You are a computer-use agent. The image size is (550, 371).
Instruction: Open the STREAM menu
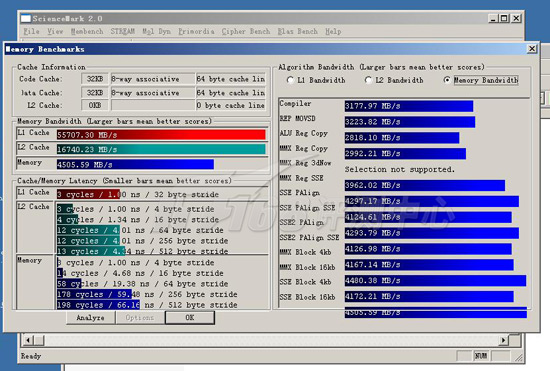point(123,32)
